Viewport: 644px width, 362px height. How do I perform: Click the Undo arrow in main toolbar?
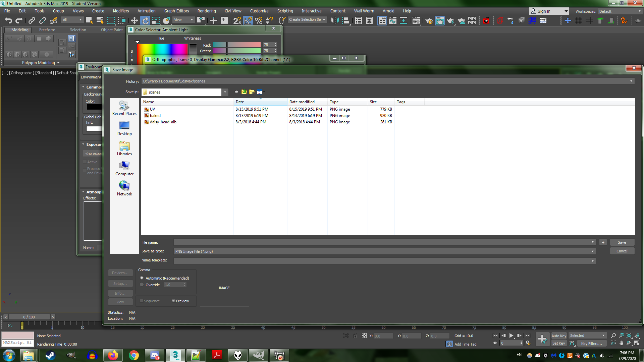[x=8, y=20]
